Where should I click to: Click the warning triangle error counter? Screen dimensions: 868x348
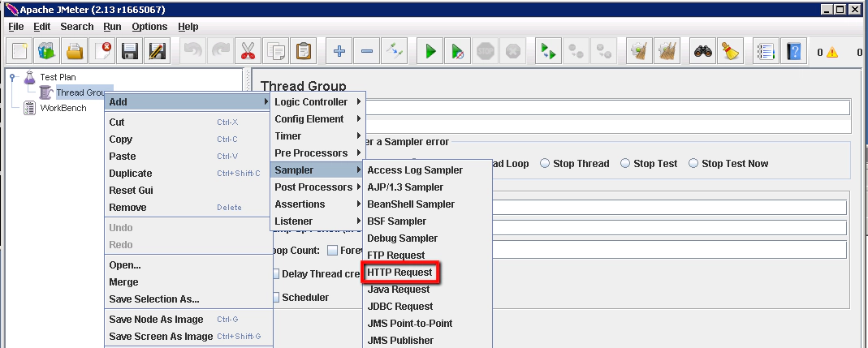832,52
